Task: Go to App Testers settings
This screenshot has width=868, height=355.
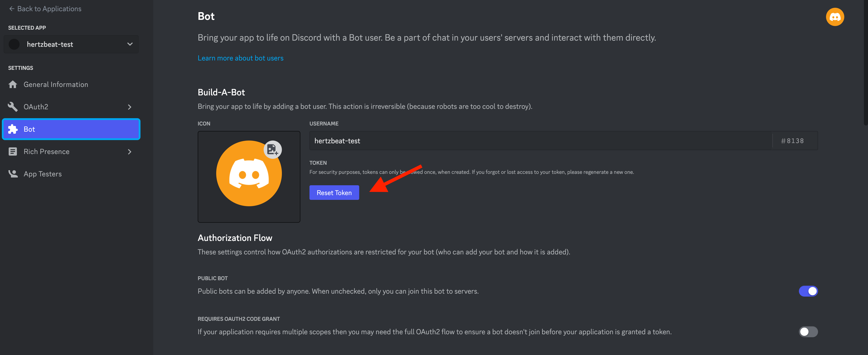Action: coord(42,174)
